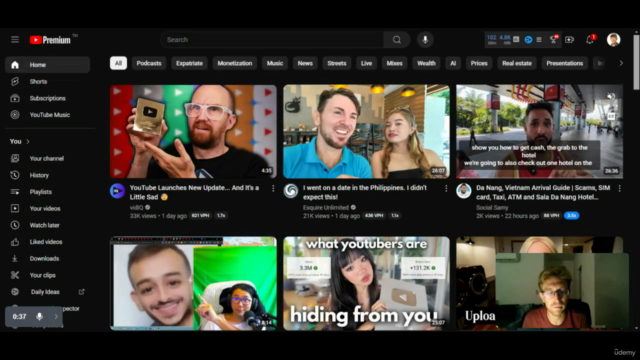Viewport: 640px width, 360px height.
Task: Select the Expatriate filter chip
Action: [189, 63]
